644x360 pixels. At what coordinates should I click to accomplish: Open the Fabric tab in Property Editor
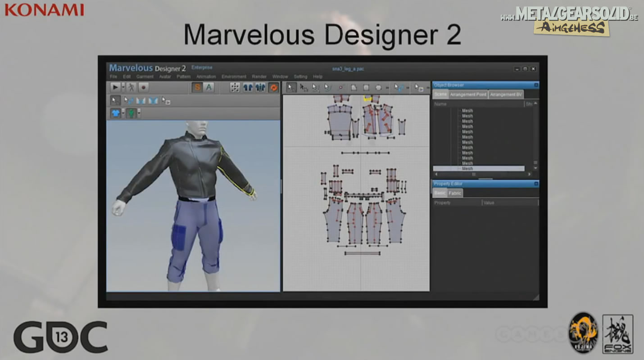(x=455, y=193)
